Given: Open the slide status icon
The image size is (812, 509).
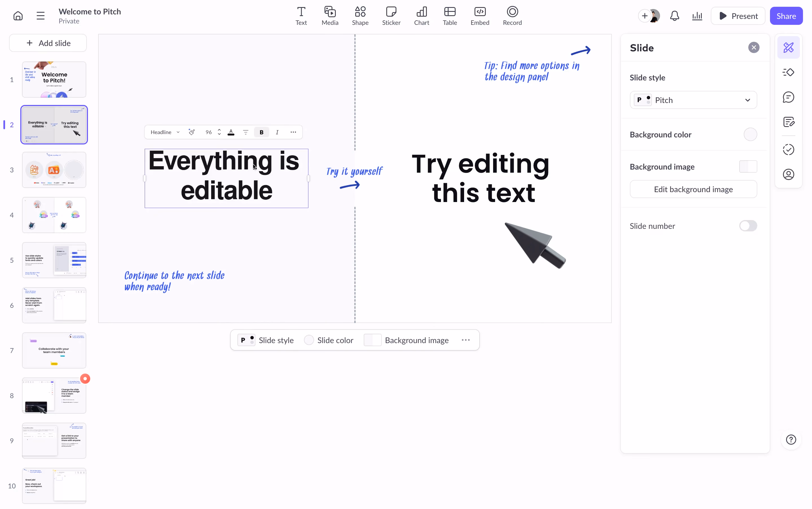Looking at the screenshot, I should pos(788,150).
